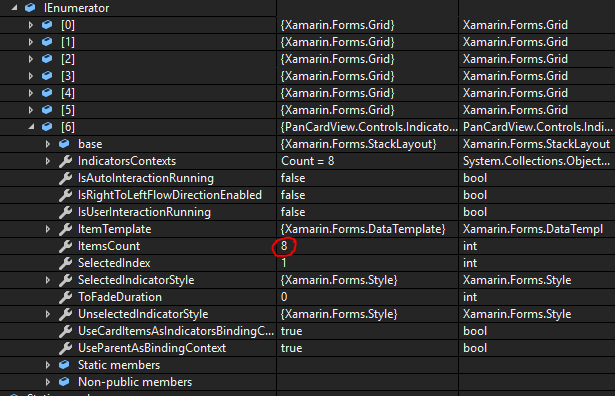
Task: Select the UseParentAsBindingContext property name
Action: point(152,348)
